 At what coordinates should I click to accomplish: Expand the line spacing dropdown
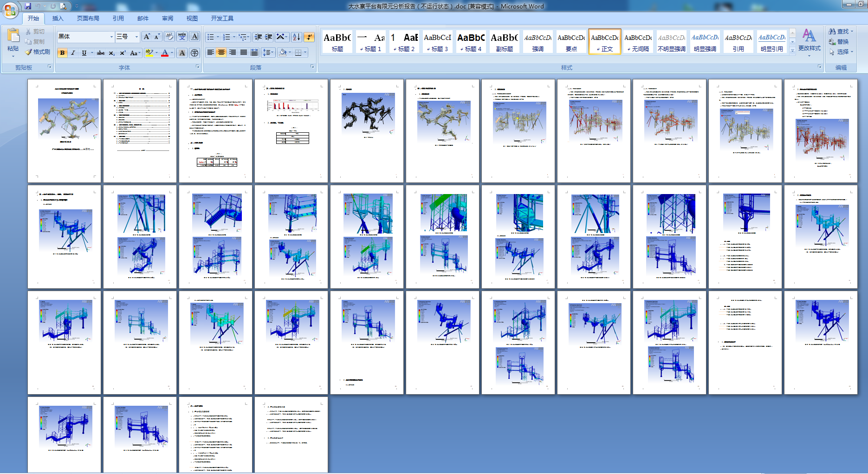272,52
